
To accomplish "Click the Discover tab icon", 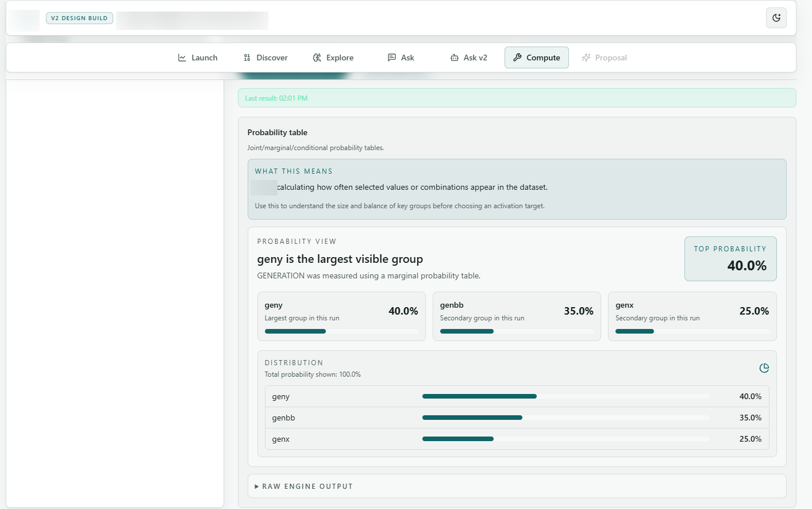I will tap(247, 58).
